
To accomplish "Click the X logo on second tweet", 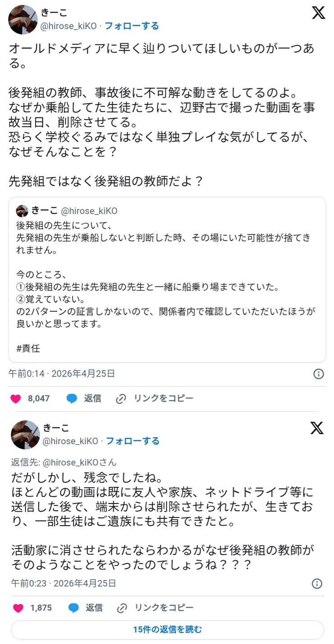I will point(317,428).
